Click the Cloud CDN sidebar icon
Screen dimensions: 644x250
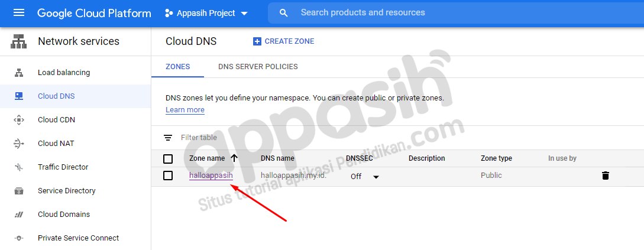(19, 120)
